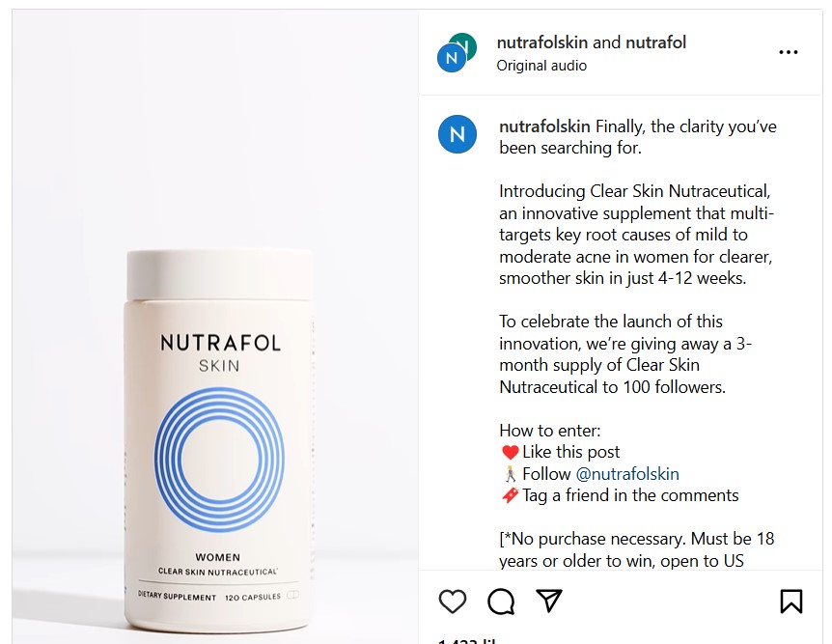Click the green N avatar in the post header
The width and height of the screenshot is (832, 644).
[x=465, y=44]
